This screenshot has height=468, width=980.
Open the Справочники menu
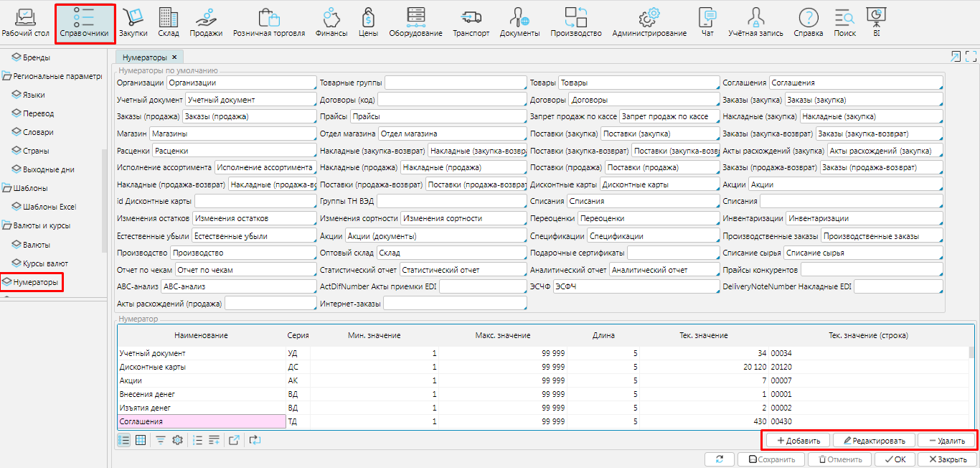85,22
